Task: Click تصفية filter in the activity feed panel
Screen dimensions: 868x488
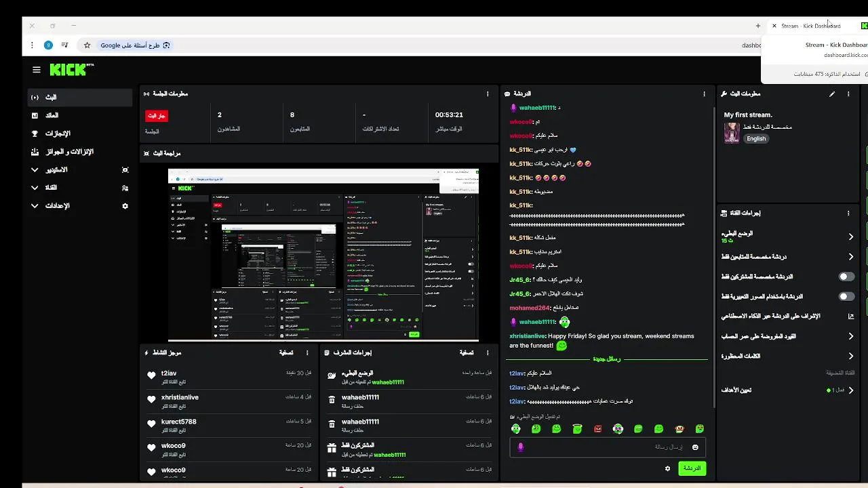Action: coord(286,352)
